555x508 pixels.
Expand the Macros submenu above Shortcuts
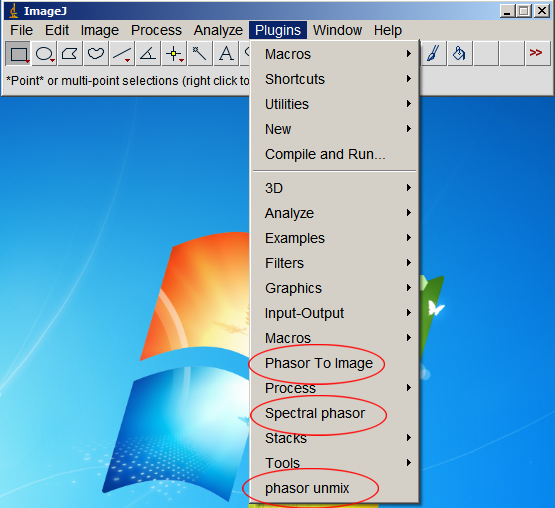334,54
